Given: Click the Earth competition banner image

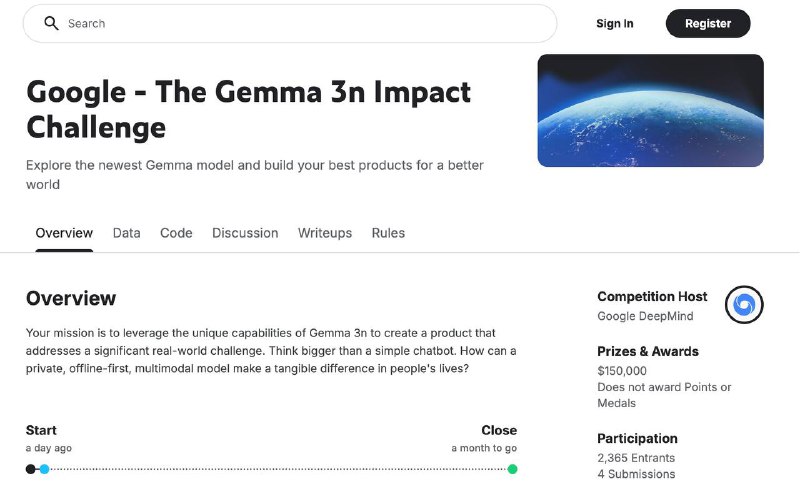Looking at the screenshot, I should 651,110.
